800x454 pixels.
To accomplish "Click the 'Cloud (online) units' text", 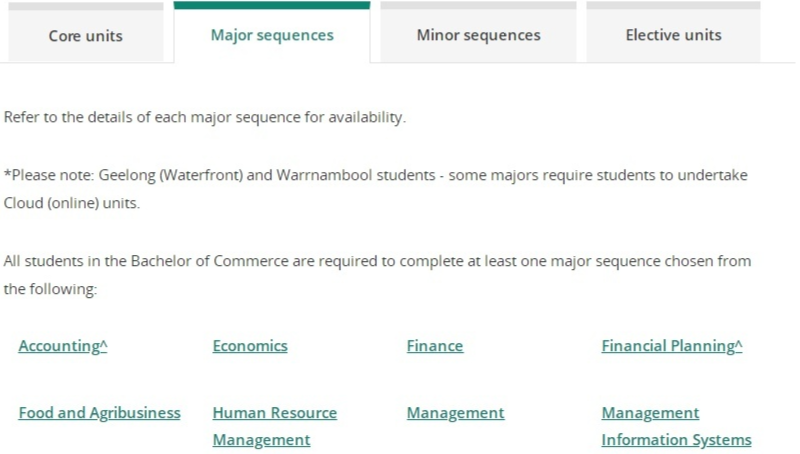I will [70, 202].
